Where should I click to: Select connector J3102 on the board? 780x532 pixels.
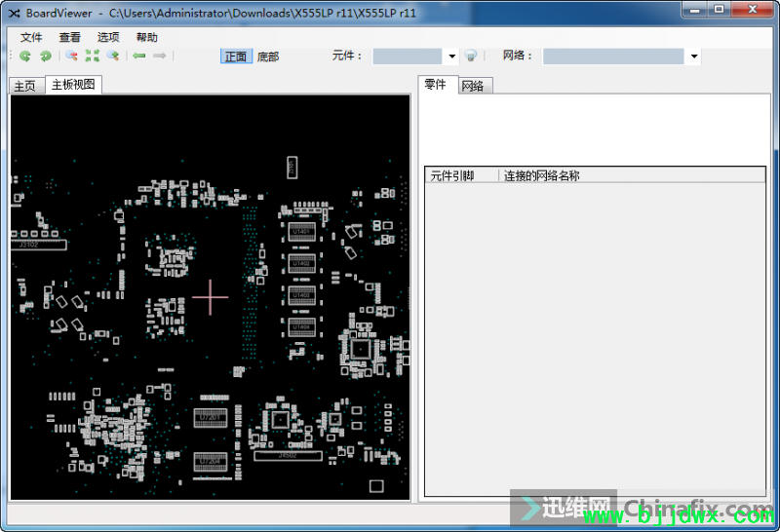(x=38, y=245)
